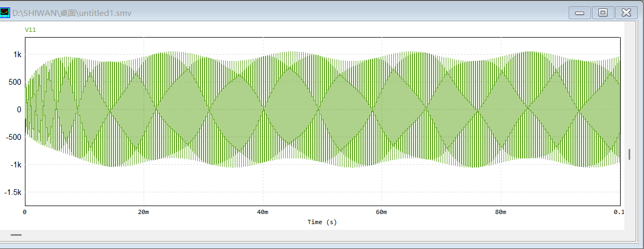
Task: Click the 80m tick on time axis
Action: click(500, 212)
